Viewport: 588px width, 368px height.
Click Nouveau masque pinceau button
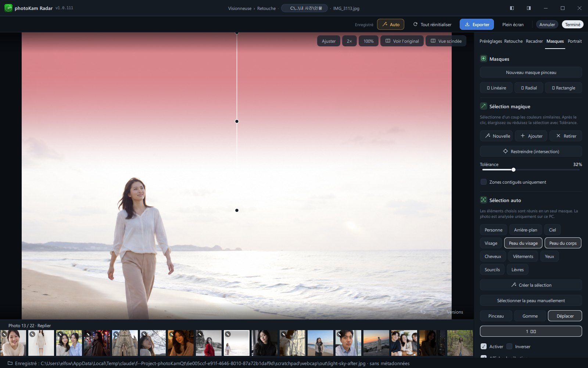pos(531,72)
